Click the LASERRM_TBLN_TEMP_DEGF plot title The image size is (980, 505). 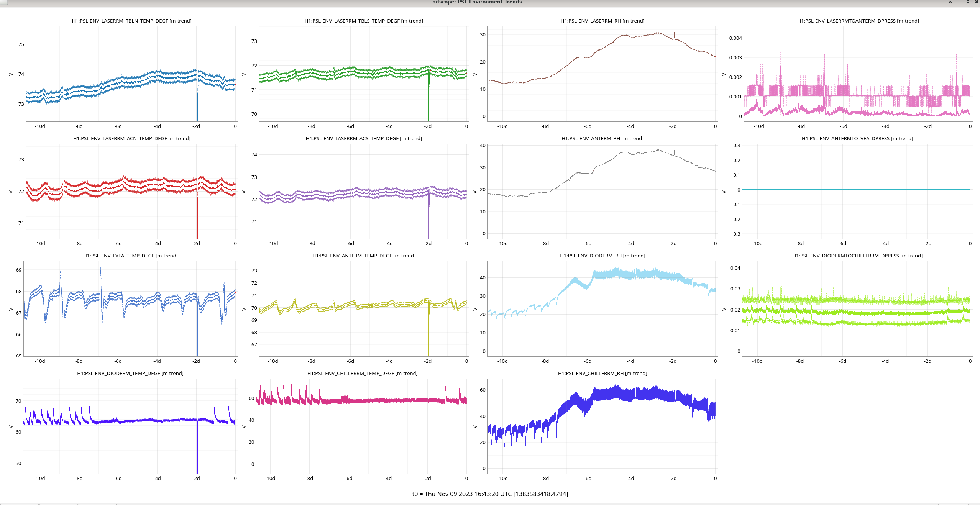[x=131, y=21]
